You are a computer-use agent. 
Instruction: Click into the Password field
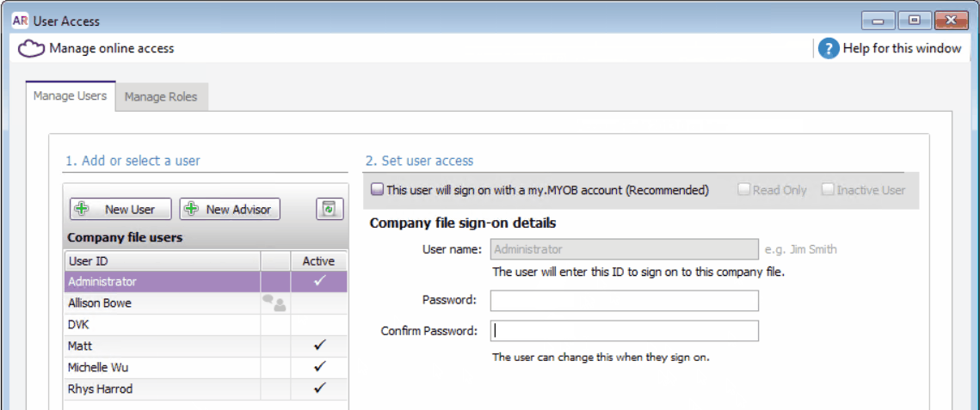click(x=624, y=300)
